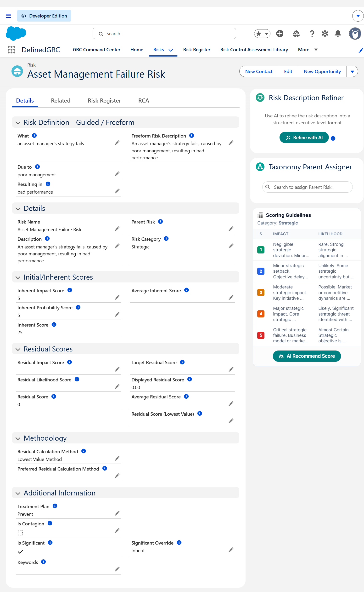Click the AI Recommend Score button

click(x=307, y=356)
